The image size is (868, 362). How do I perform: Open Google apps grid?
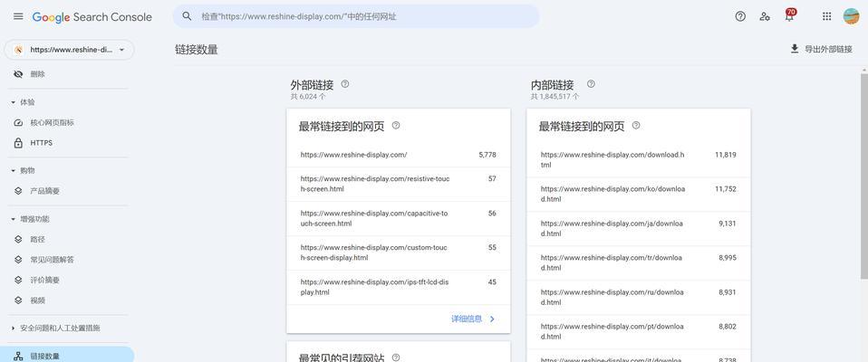826,16
